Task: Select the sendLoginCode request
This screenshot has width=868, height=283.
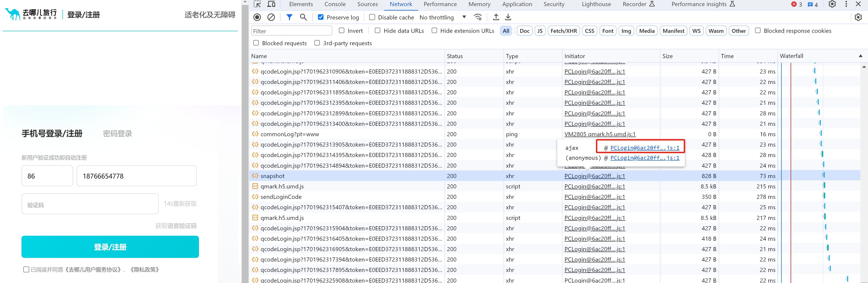Action: click(281, 197)
